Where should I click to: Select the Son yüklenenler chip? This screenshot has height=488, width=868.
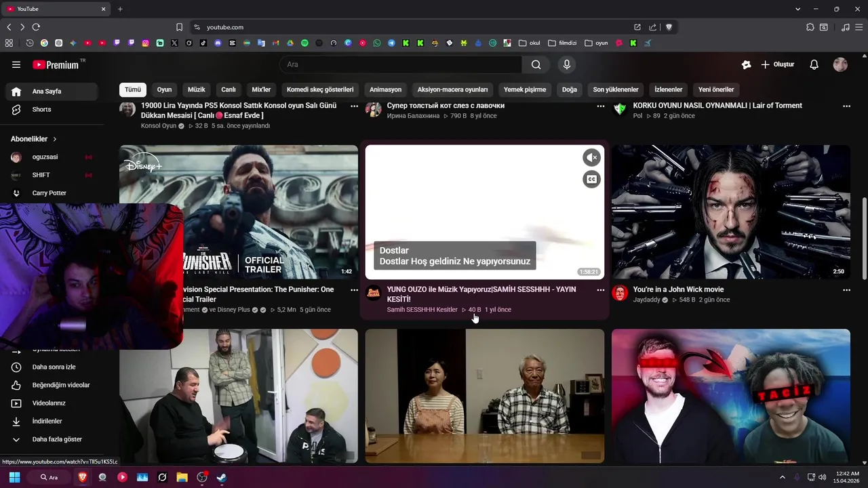616,89
